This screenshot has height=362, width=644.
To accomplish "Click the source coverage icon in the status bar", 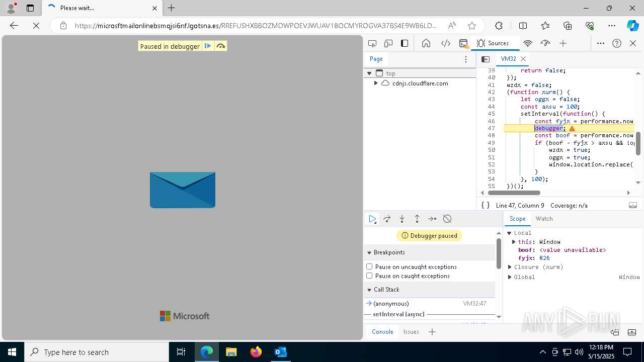I will tap(633, 205).
